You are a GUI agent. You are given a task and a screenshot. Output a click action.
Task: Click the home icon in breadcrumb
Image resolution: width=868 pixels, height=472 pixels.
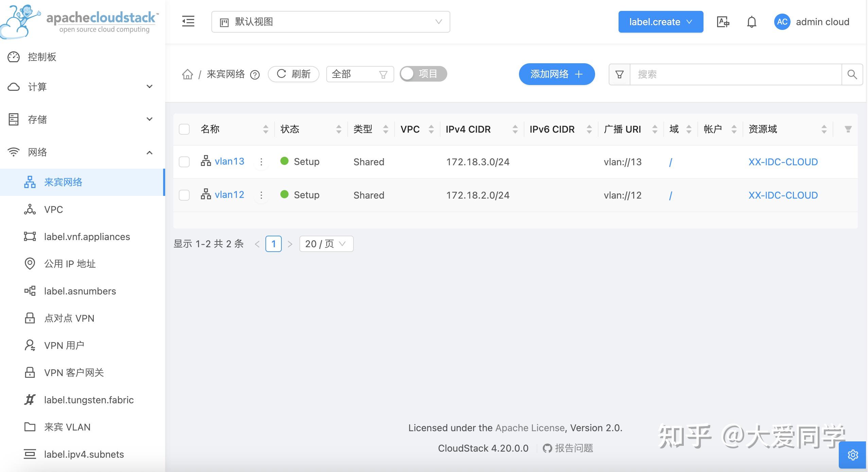tap(187, 74)
